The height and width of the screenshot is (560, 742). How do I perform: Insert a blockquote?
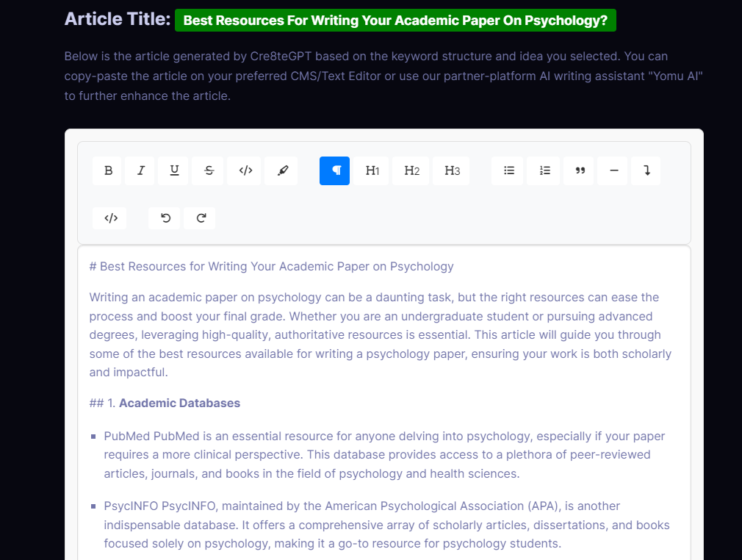coord(578,170)
